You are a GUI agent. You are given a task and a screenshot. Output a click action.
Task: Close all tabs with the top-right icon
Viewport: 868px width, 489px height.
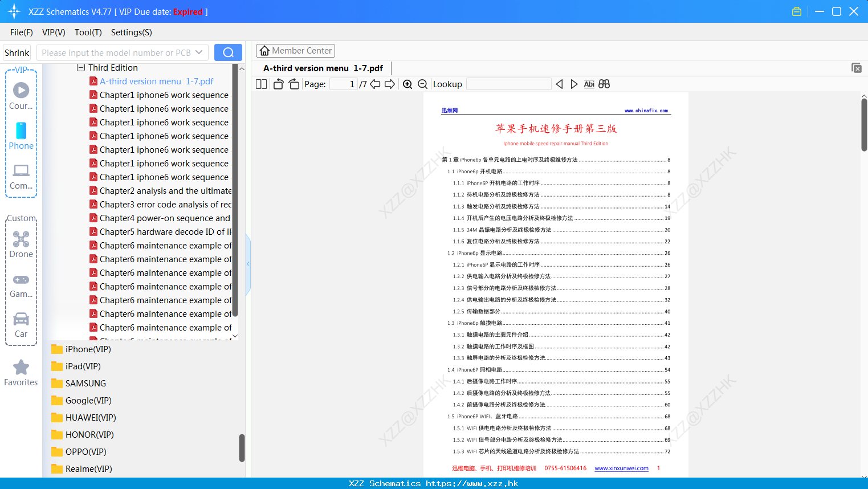pyautogui.click(x=857, y=68)
